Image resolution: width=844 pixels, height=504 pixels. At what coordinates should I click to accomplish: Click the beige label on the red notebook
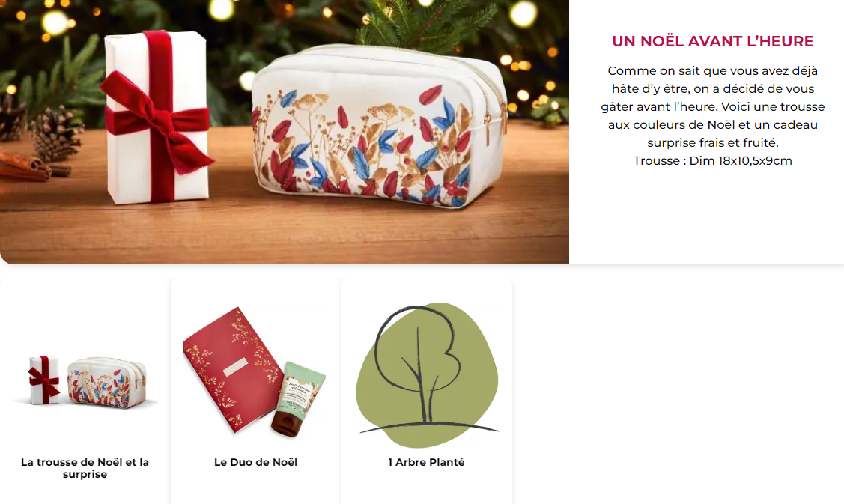point(235,366)
